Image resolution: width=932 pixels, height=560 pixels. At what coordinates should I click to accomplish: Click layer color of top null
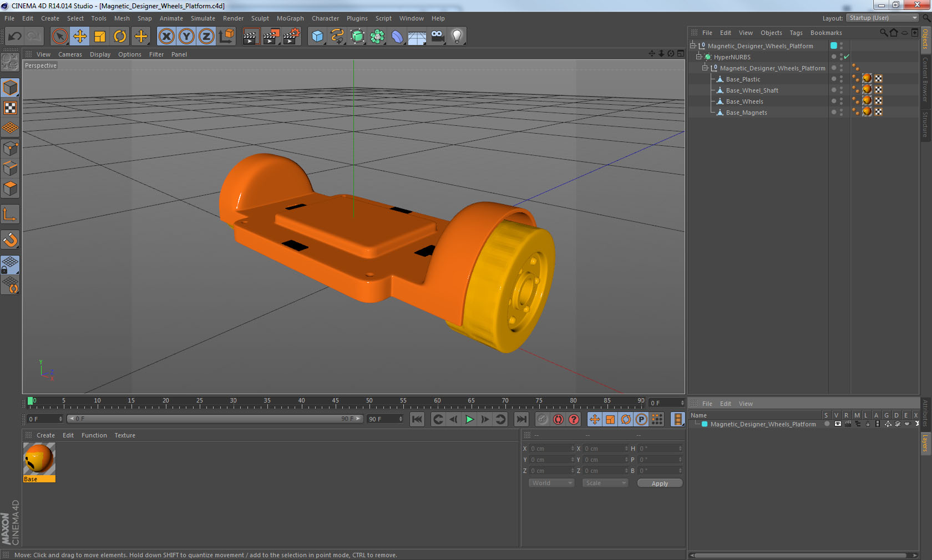834,46
